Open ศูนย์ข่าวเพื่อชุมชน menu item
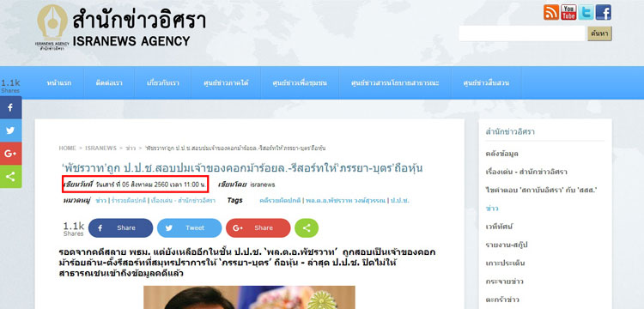 click(x=300, y=83)
